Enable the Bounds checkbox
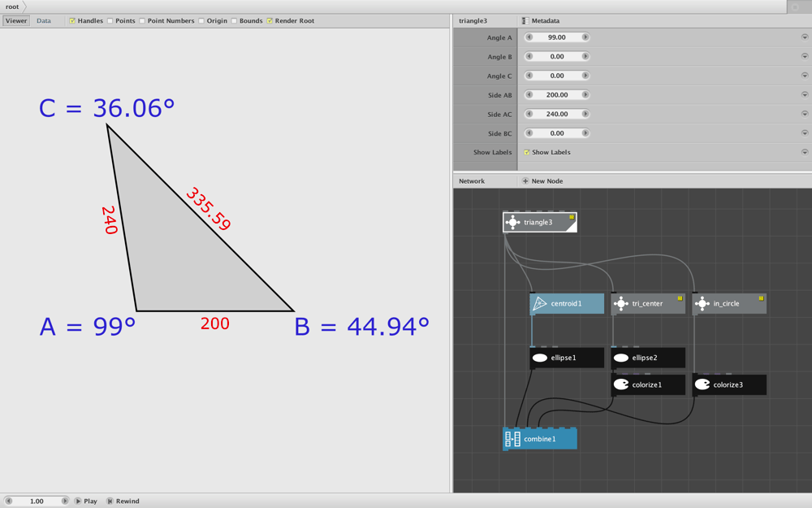 click(x=234, y=21)
